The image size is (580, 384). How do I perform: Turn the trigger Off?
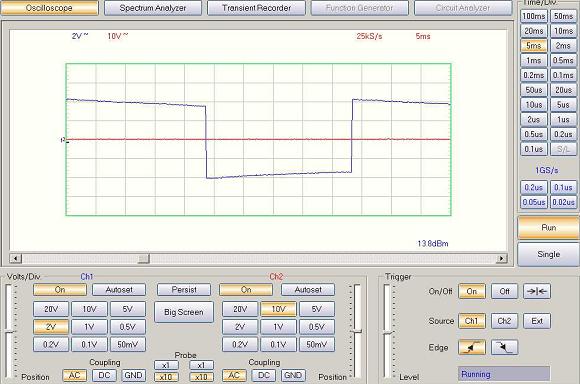click(504, 291)
